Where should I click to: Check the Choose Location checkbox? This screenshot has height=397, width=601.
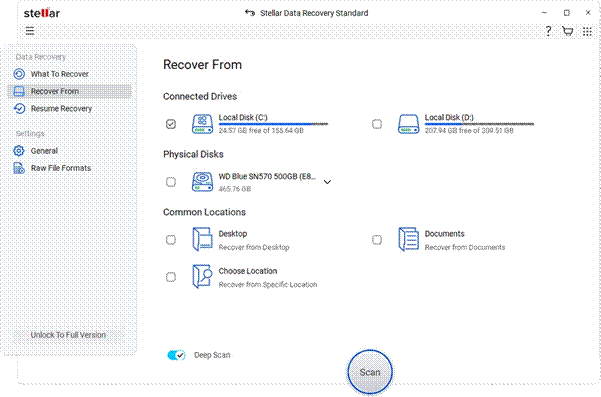click(x=171, y=277)
